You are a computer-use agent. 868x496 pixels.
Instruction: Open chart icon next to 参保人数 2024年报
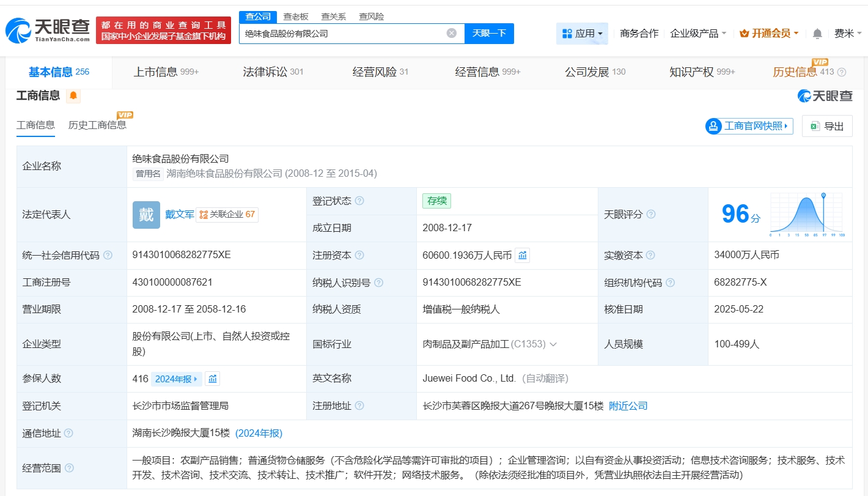tap(212, 379)
